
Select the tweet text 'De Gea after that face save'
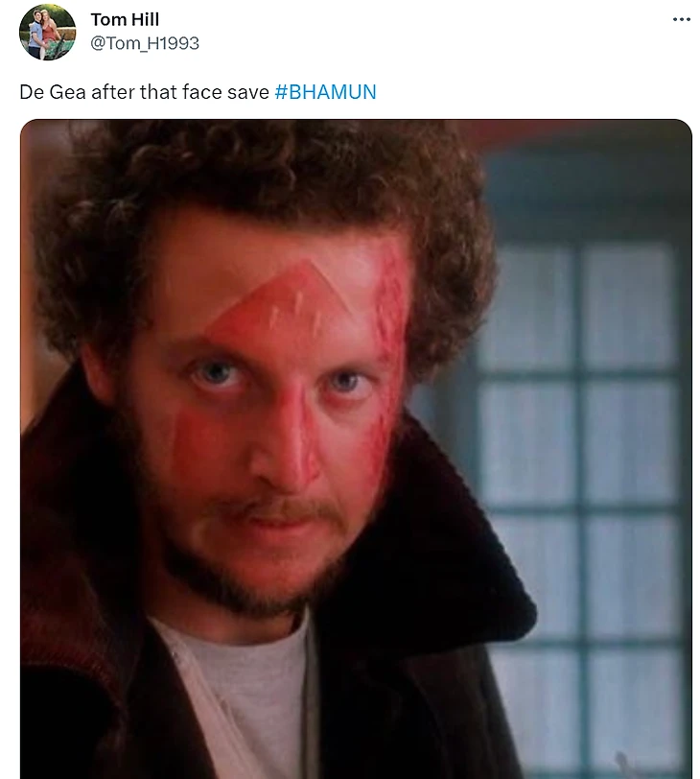click(144, 92)
